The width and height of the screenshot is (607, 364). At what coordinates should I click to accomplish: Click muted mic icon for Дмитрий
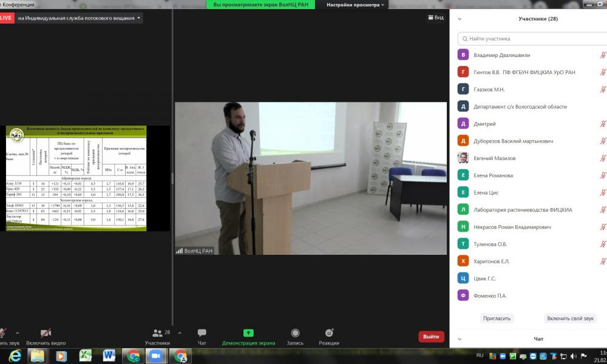603,124
